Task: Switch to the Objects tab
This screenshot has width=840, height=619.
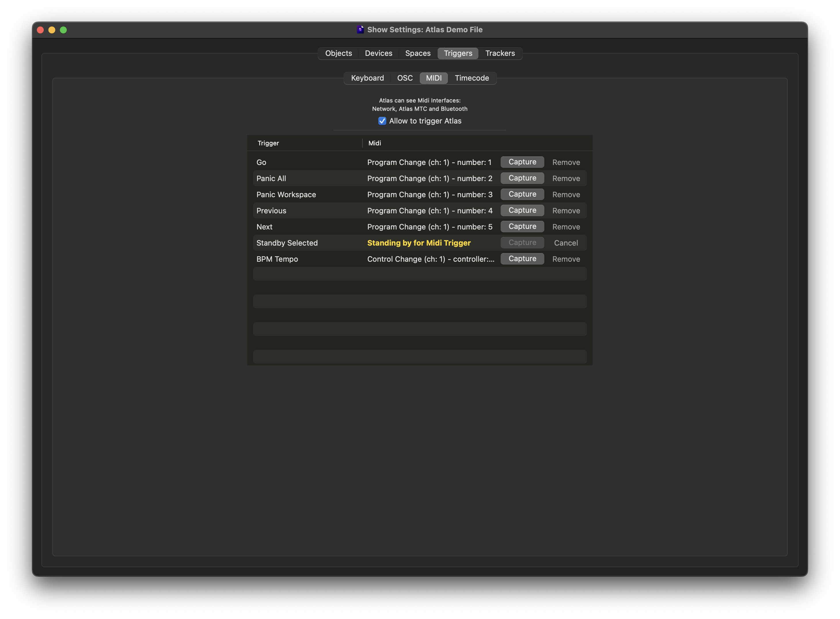Action: (x=338, y=53)
